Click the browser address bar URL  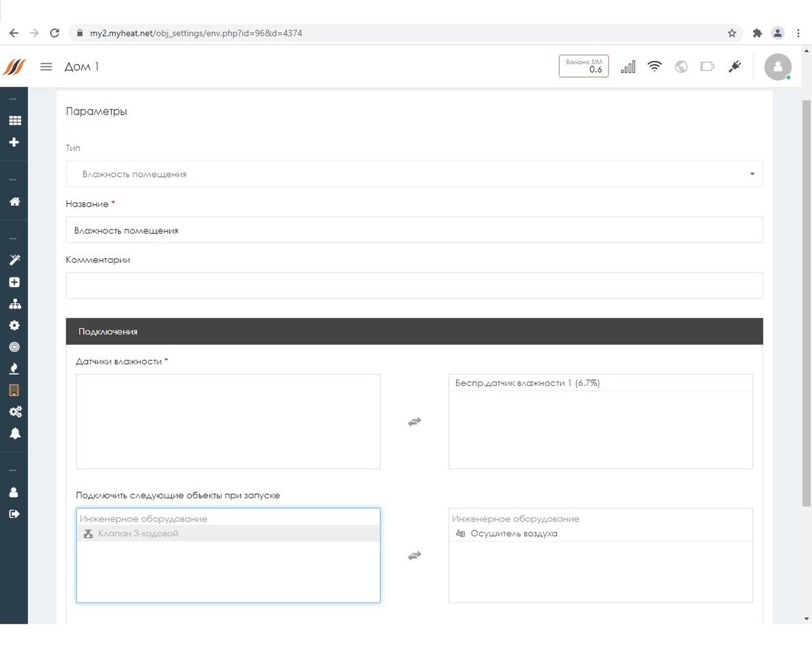196,32
